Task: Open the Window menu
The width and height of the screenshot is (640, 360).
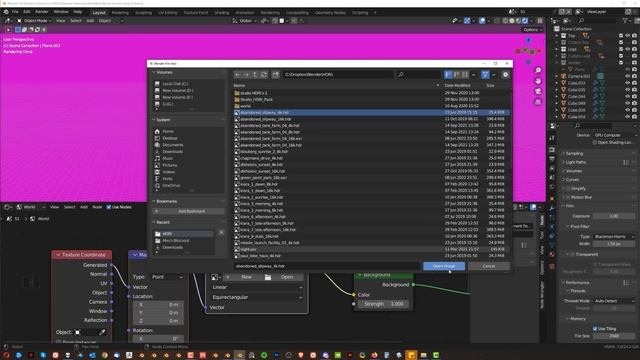Action: point(61,12)
